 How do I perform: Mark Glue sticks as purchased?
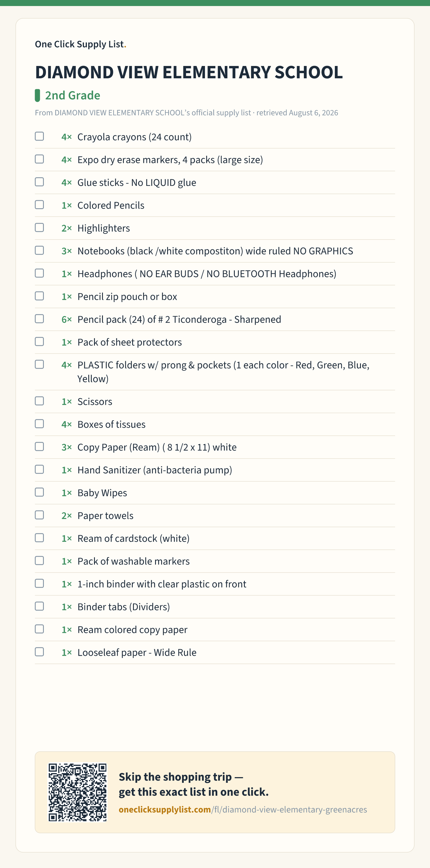point(39,182)
